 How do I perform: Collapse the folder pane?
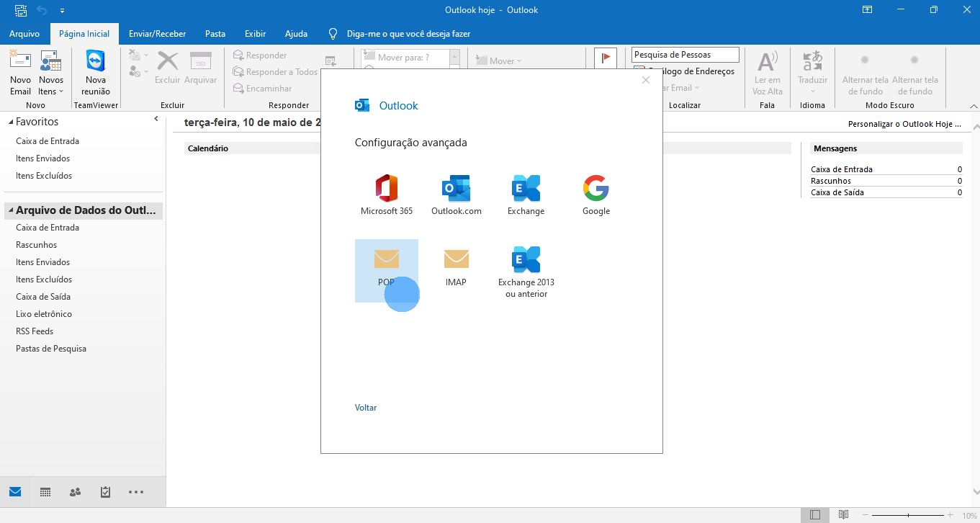tap(156, 119)
